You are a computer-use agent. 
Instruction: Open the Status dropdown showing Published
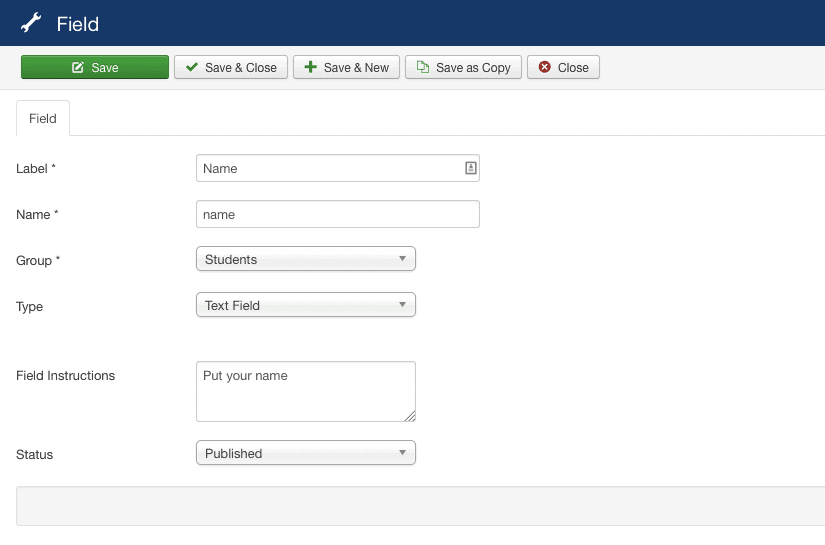point(305,454)
